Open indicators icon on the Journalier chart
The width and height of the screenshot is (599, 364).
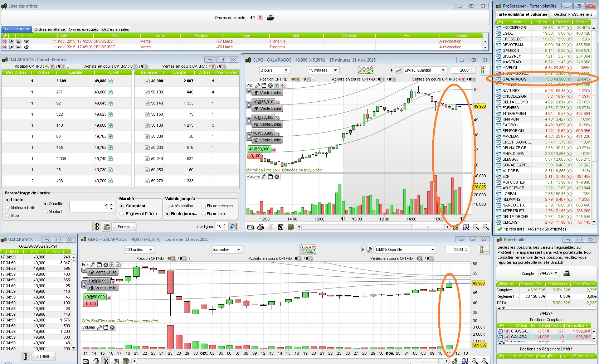pos(308,249)
